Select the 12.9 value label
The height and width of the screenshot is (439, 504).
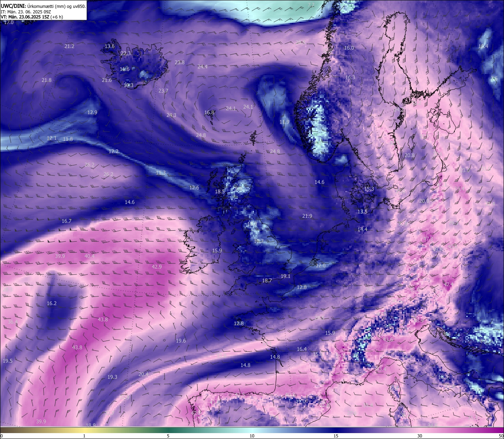point(92,112)
